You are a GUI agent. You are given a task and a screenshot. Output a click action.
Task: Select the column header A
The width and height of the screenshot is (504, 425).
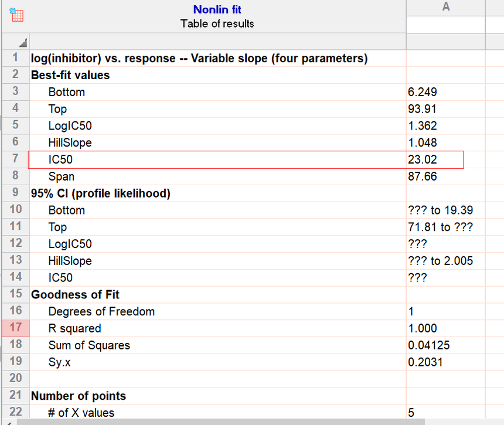click(445, 6)
